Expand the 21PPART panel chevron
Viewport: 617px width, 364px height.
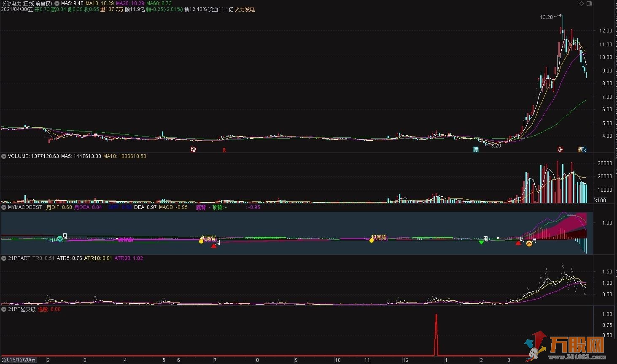point(4,258)
